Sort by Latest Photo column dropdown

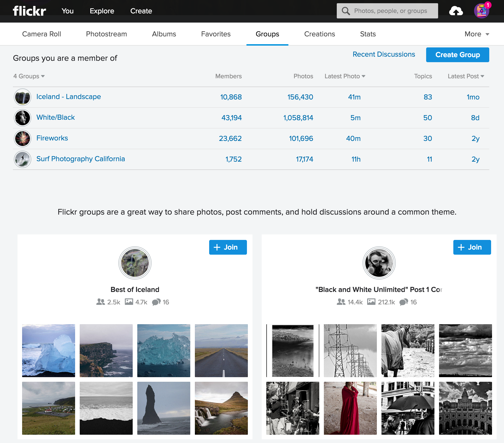[345, 76]
